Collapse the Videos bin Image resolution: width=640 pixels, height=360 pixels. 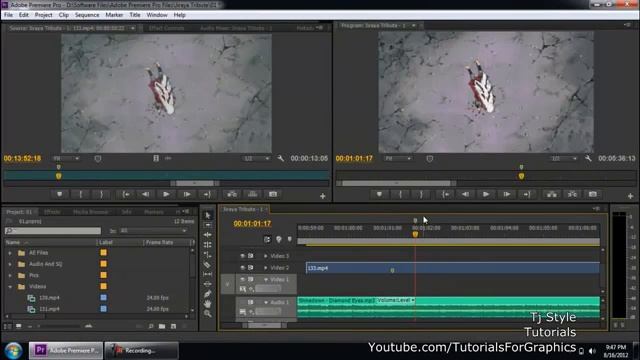(10, 287)
